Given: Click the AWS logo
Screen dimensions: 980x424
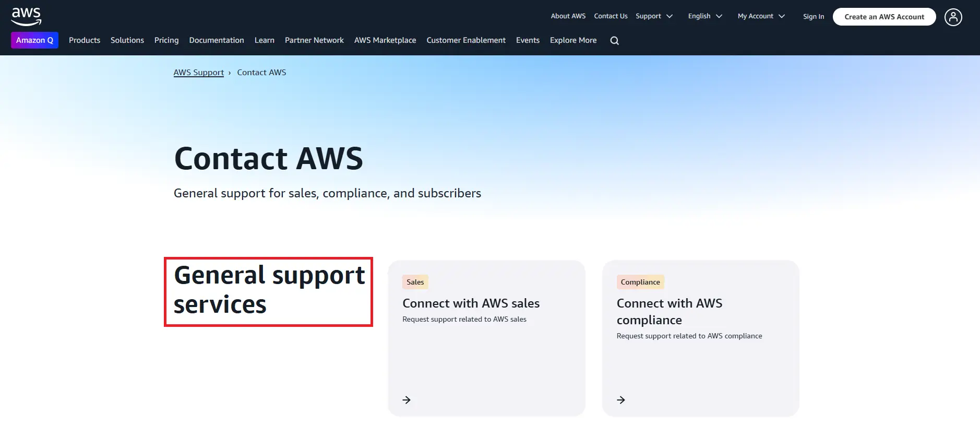Looking at the screenshot, I should [x=26, y=17].
